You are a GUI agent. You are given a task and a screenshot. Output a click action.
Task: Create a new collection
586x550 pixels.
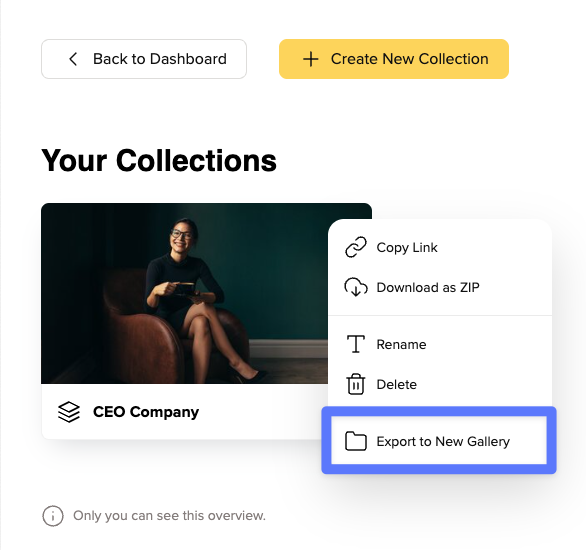(394, 59)
